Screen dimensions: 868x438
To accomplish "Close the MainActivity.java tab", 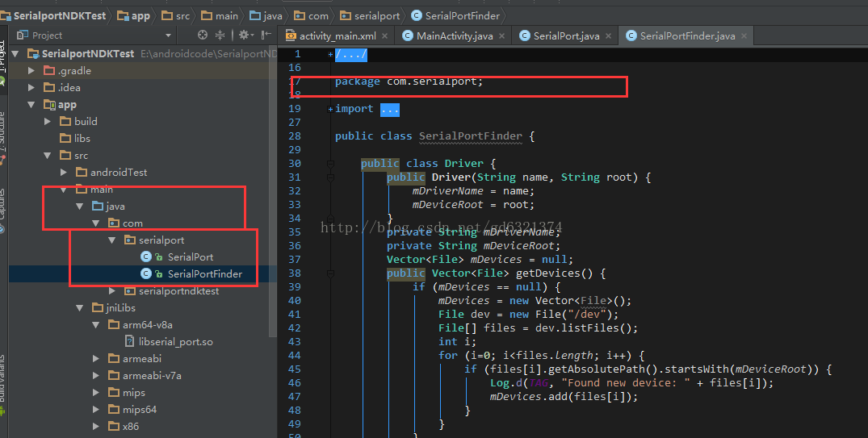I will click(501, 36).
